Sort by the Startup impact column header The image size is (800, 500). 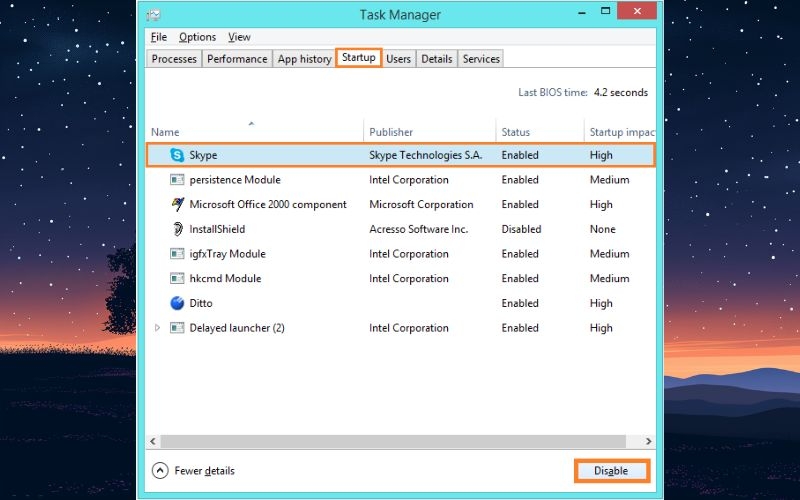622,132
